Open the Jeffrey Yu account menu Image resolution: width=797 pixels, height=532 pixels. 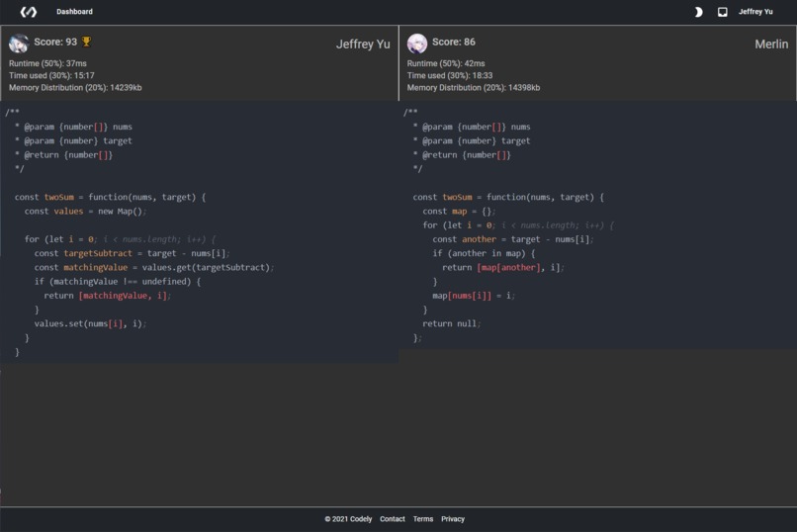[755, 12]
